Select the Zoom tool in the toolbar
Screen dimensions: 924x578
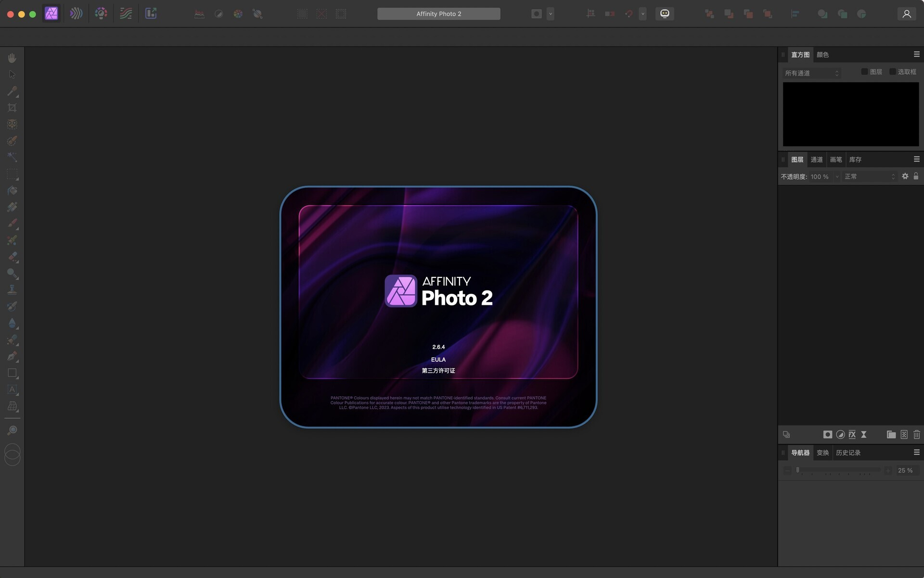click(12, 430)
